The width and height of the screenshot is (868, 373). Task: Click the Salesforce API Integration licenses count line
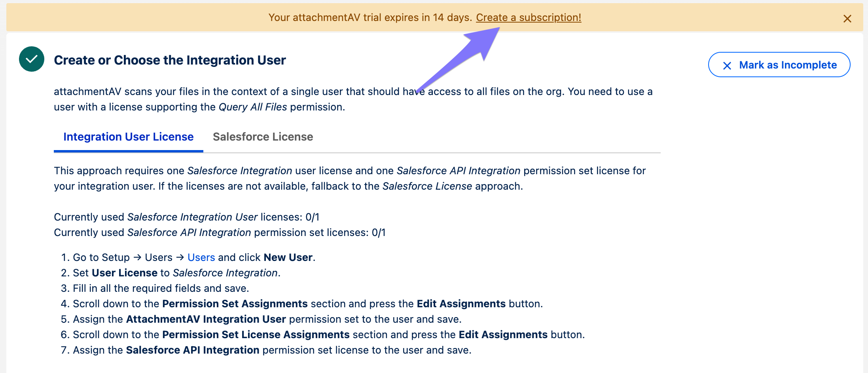[220, 232]
